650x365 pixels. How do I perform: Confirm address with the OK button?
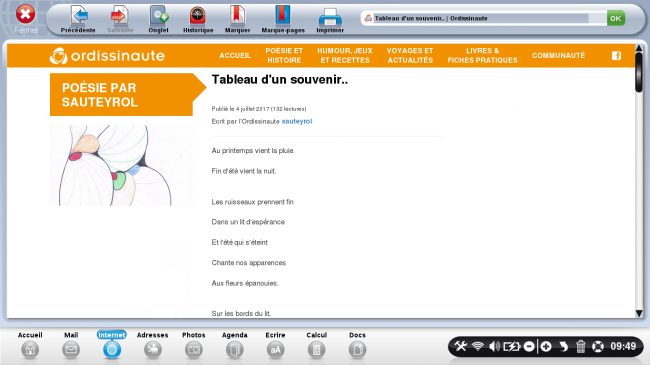tap(616, 18)
